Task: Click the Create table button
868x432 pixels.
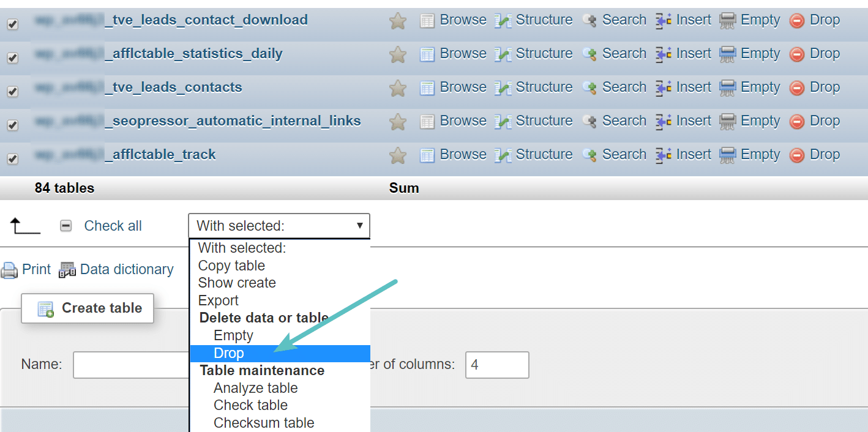Action: click(88, 308)
